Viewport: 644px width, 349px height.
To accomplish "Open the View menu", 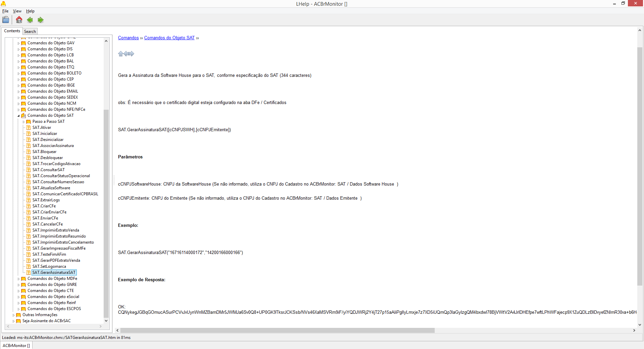I will 17,11.
